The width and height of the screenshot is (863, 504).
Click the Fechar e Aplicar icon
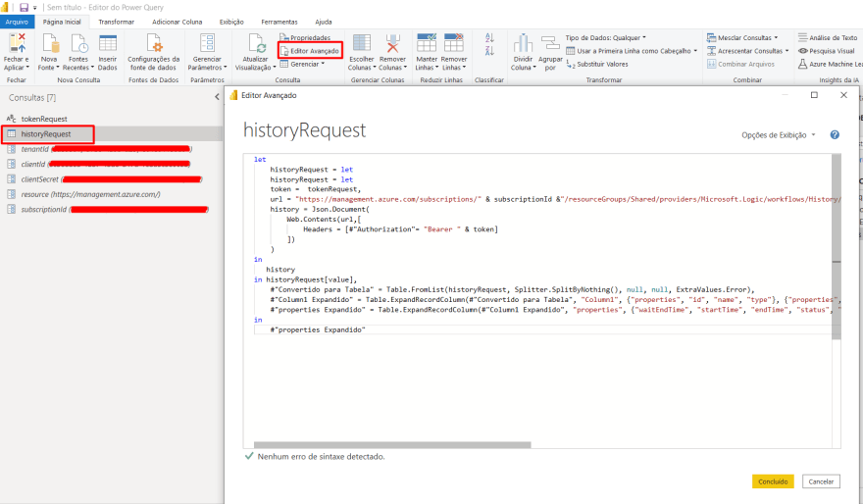pos(17,44)
